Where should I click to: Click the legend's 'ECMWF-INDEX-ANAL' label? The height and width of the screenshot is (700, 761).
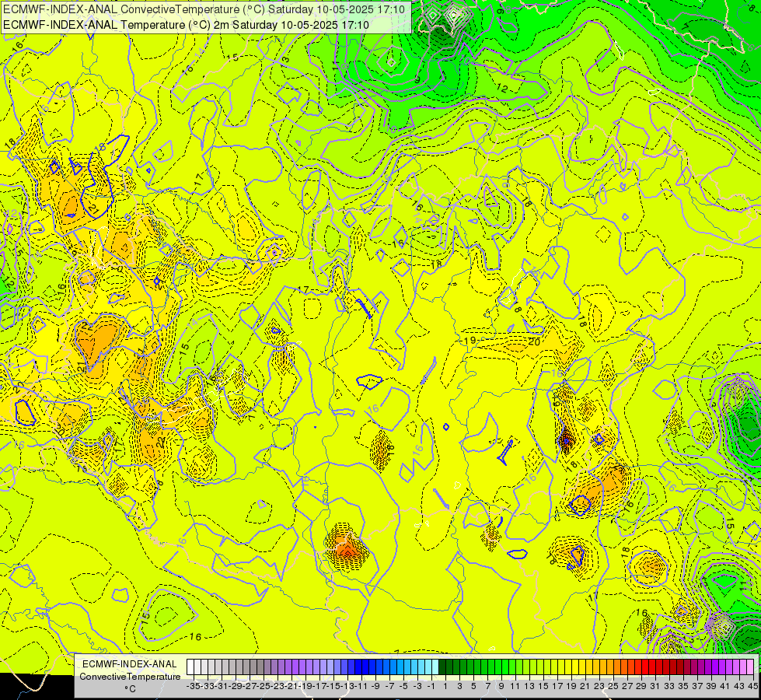coord(130,664)
